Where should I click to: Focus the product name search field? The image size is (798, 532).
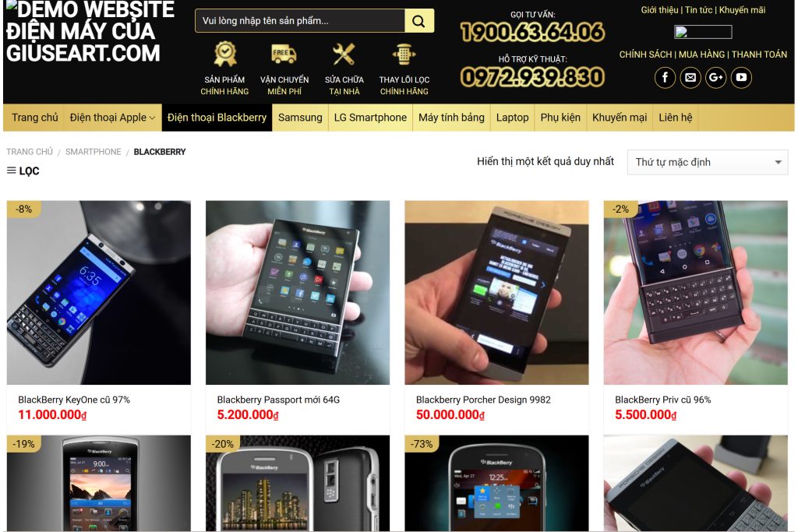[x=300, y=21]
